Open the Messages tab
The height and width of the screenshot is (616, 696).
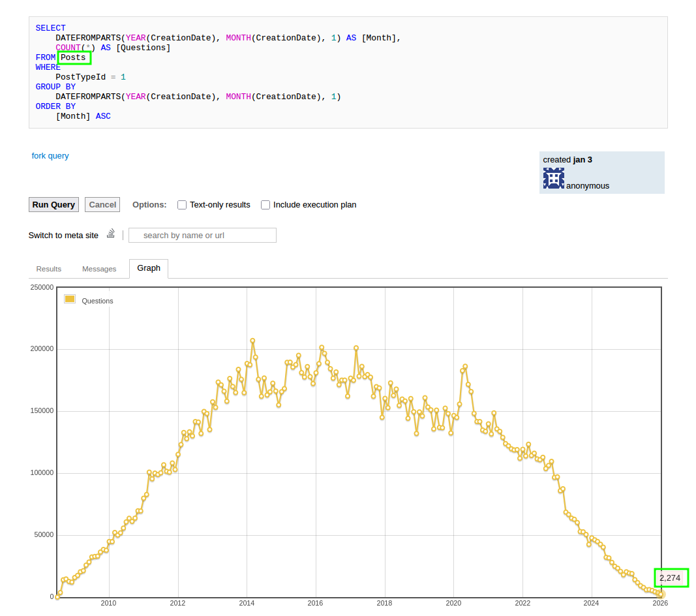(x=99, y=269)
